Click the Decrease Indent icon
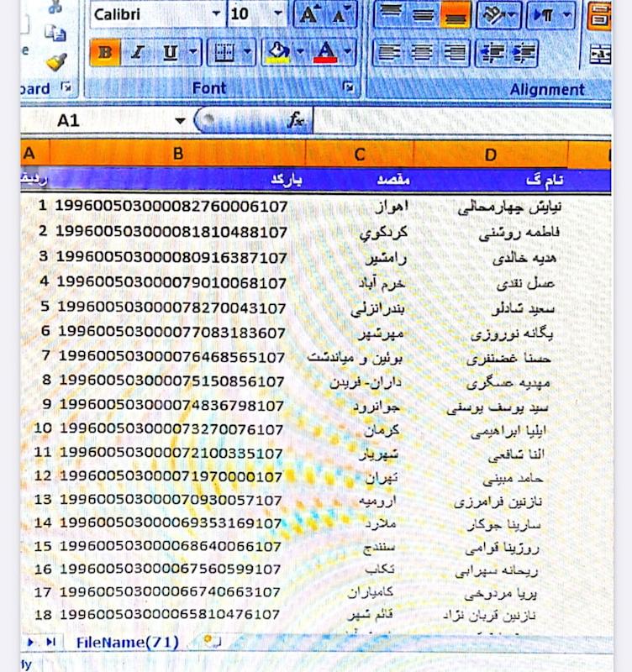This screenshot has height=672, width=632. click(492, 53)
